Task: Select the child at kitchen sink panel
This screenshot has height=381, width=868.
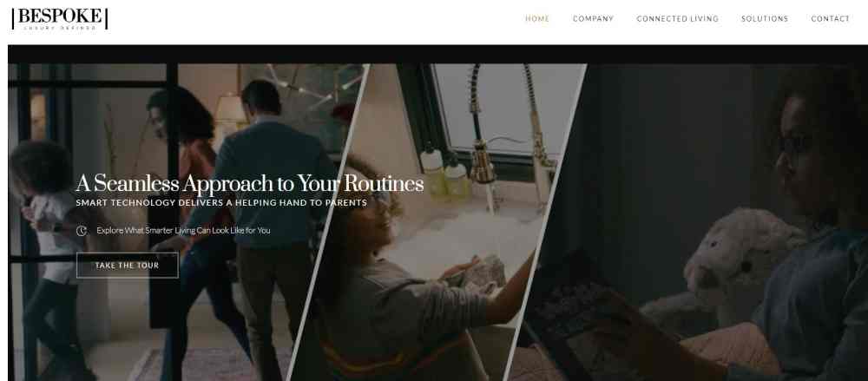Action: [437, 221]
